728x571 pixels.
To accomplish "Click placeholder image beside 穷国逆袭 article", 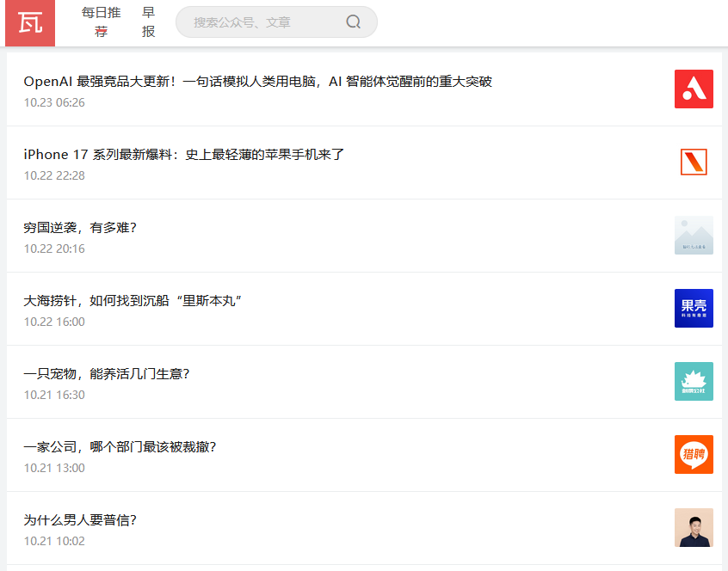I will tap(694, 235).
